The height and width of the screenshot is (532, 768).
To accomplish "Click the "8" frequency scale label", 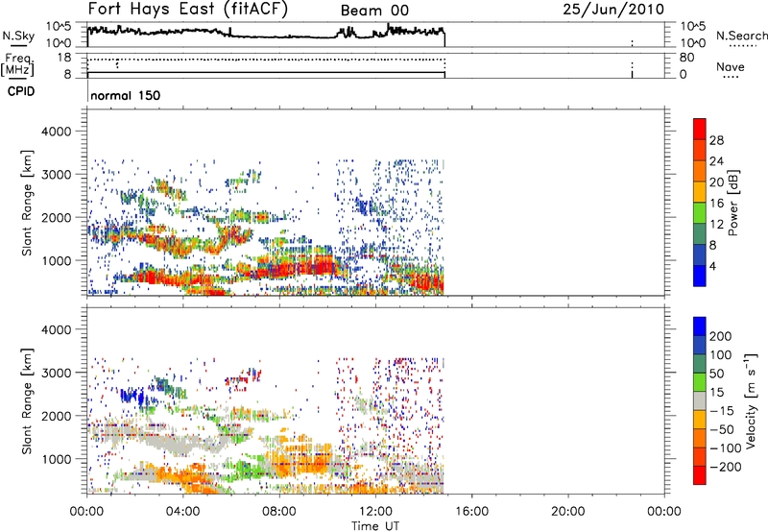I will (67, 75).
